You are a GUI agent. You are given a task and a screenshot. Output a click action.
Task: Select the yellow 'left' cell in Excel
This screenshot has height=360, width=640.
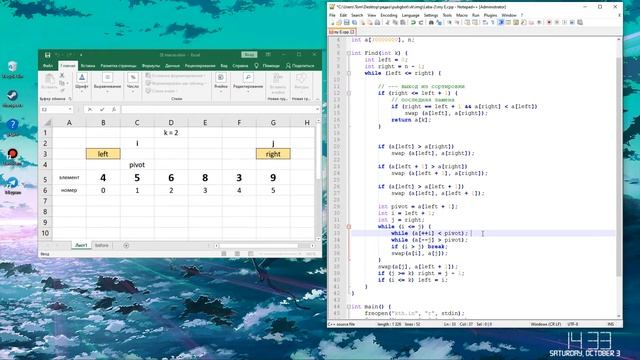(x=103, y=154)
